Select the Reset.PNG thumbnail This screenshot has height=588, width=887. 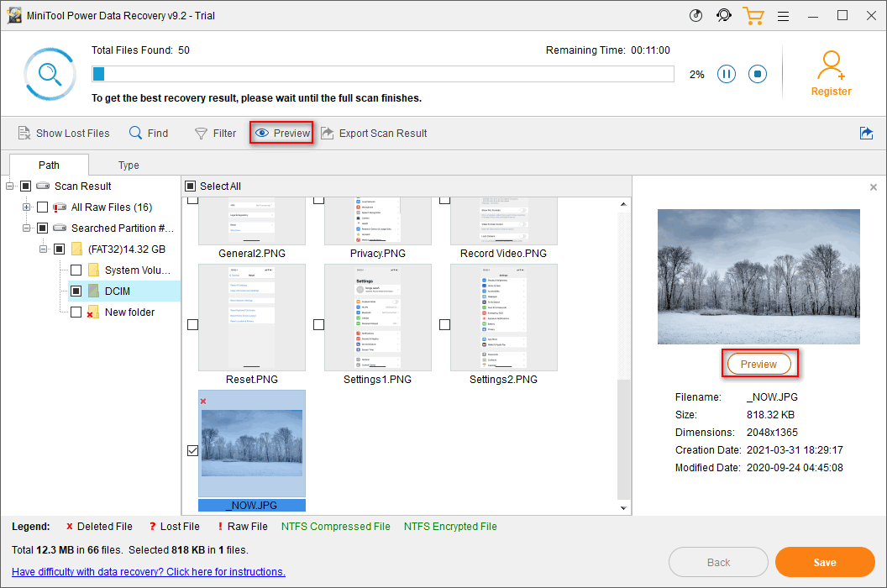point(252,318)
